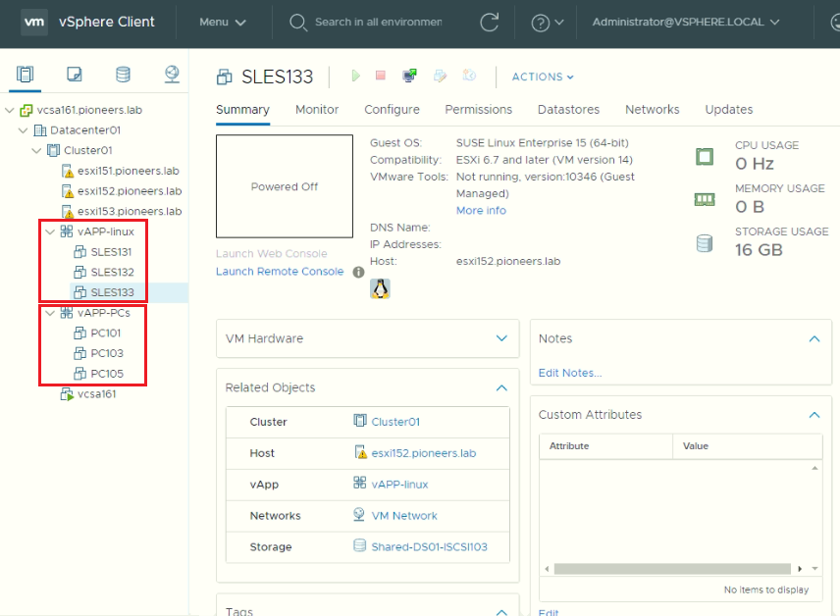This screenshot has height=616, width=840.
Task: Click the Take Snapshot toolbar icon
Action: click(469, 75)
